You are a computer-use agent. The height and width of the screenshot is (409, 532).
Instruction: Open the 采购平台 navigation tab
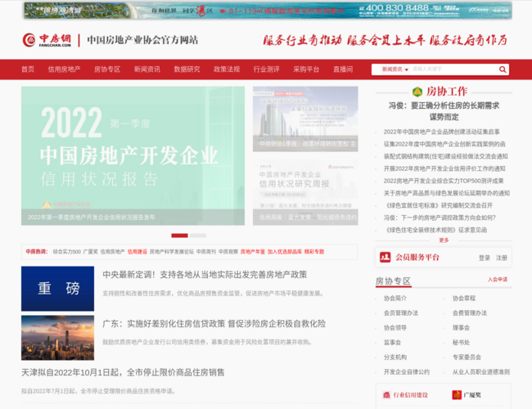point(306,70)
